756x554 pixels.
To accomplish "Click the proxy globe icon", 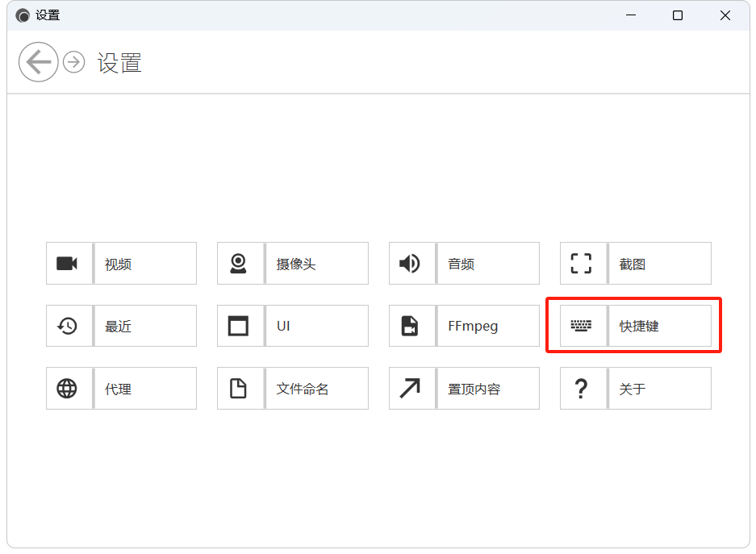I will click(x=67, y=389).
